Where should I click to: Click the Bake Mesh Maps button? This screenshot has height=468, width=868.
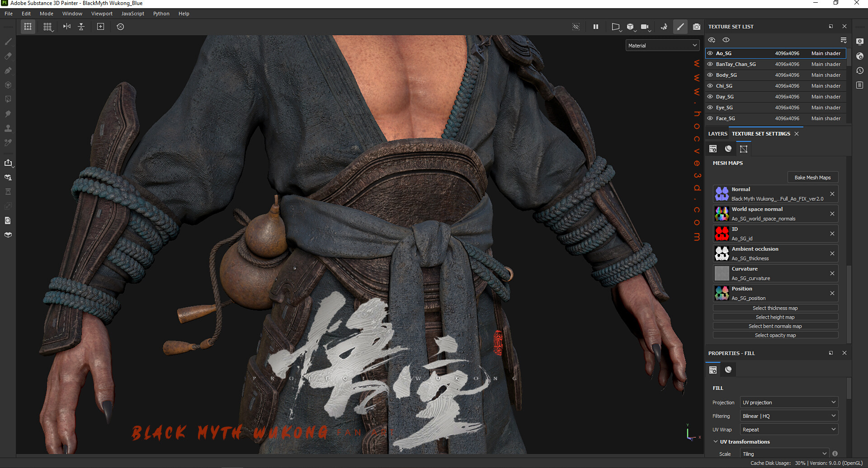(812, 177)
